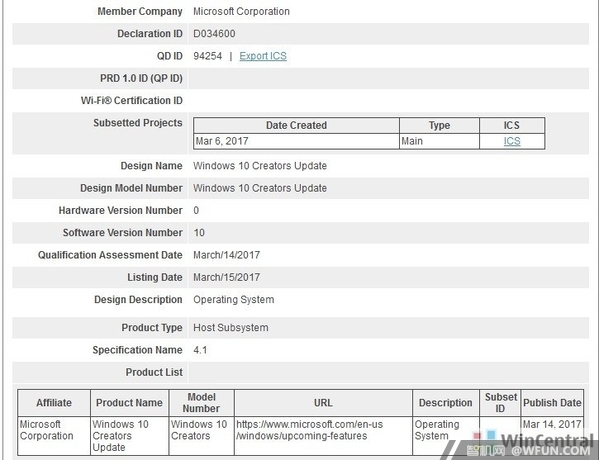Select Declaration ID value D034600

pyautogui.click(x=214, y=34)
